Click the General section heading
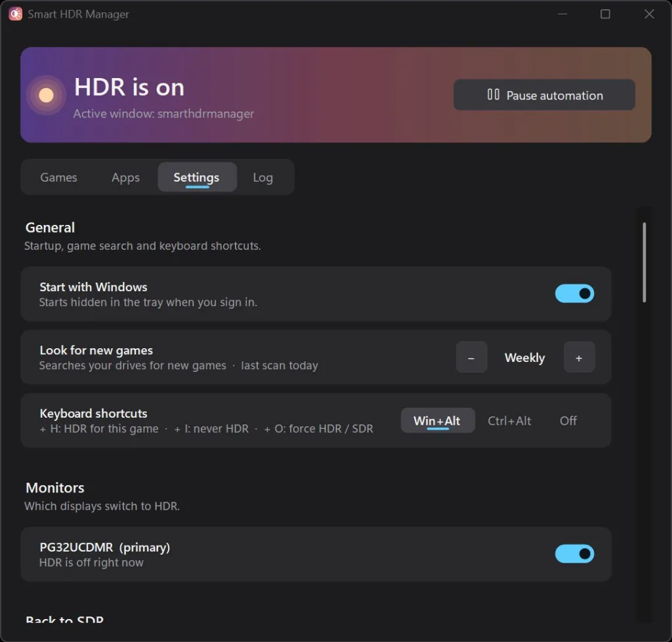672x642 pixels. 50,228
